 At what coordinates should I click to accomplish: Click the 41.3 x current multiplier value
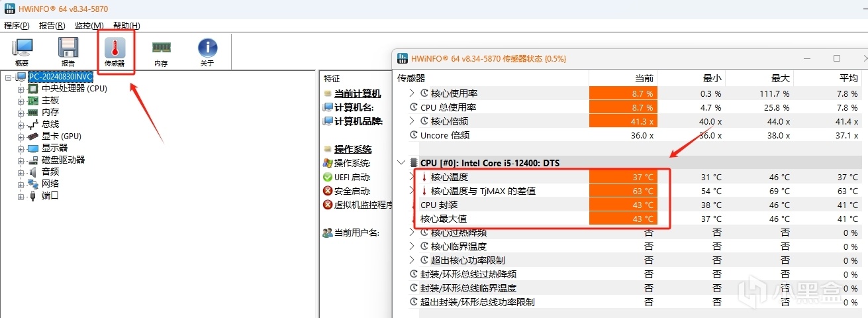point(643,121)
